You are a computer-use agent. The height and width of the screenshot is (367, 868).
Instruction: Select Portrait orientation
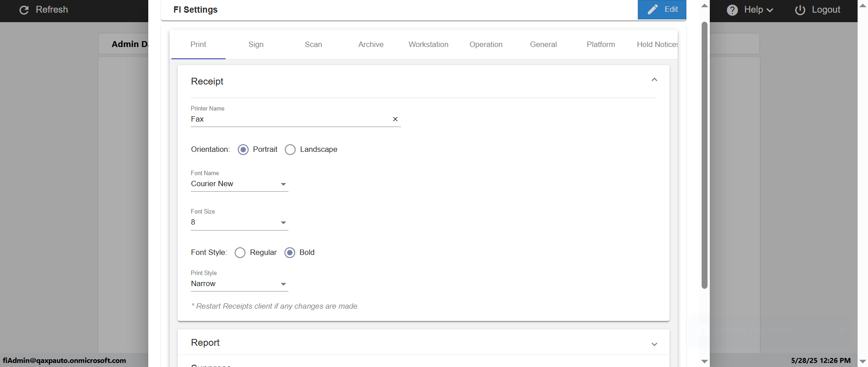tap(243, 150)
